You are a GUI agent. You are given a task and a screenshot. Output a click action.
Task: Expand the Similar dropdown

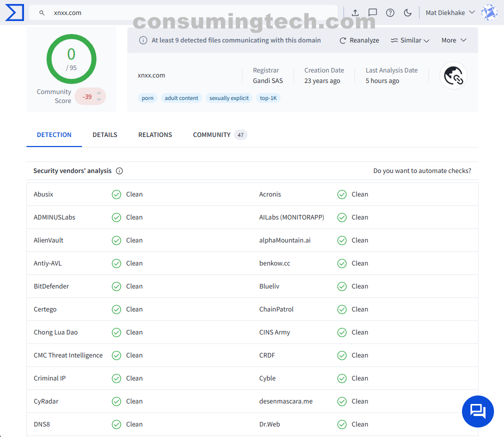pyautogui.click(x=410, y=40)
